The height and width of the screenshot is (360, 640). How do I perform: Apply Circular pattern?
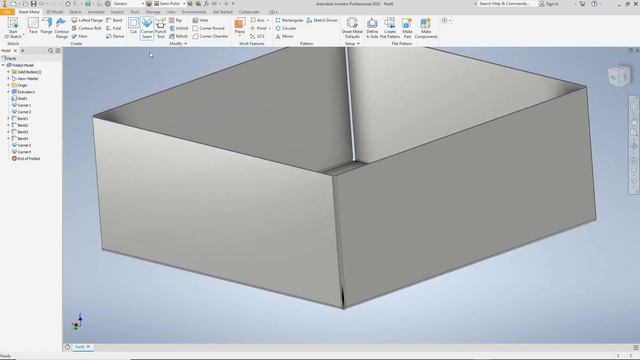(x=285, y=28)
